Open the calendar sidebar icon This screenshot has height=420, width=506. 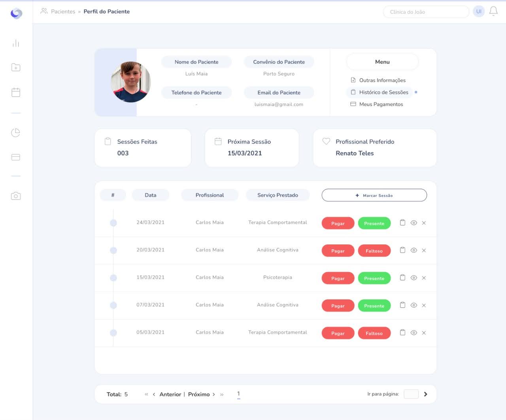(x=16, y=92)
